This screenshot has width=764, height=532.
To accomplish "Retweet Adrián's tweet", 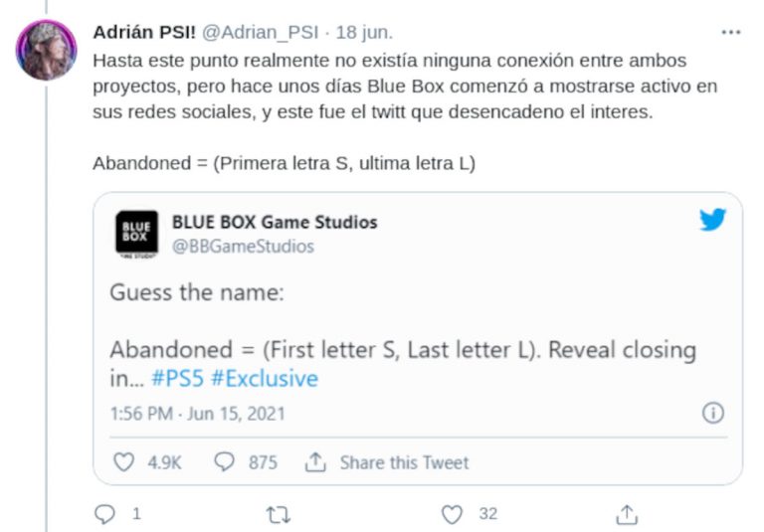I will click(280, 514).
